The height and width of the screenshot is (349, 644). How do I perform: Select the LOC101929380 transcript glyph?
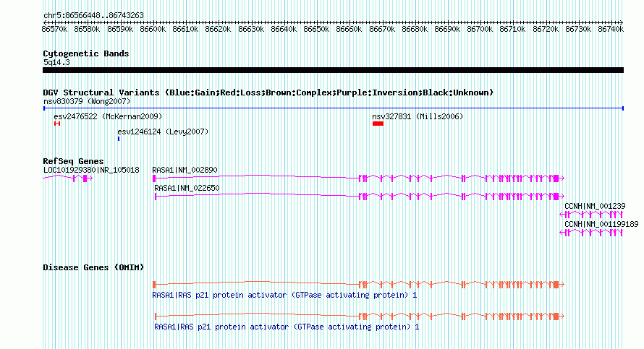pyautogui.click(x=68, y=178)
